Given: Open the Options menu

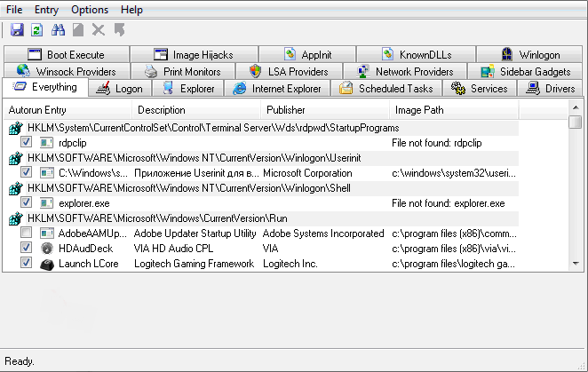Looking at the screenshot, I should 89,10.
